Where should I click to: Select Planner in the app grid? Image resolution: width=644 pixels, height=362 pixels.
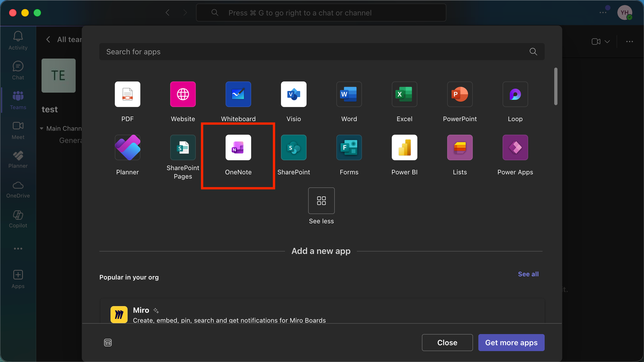tap(128, 147)
